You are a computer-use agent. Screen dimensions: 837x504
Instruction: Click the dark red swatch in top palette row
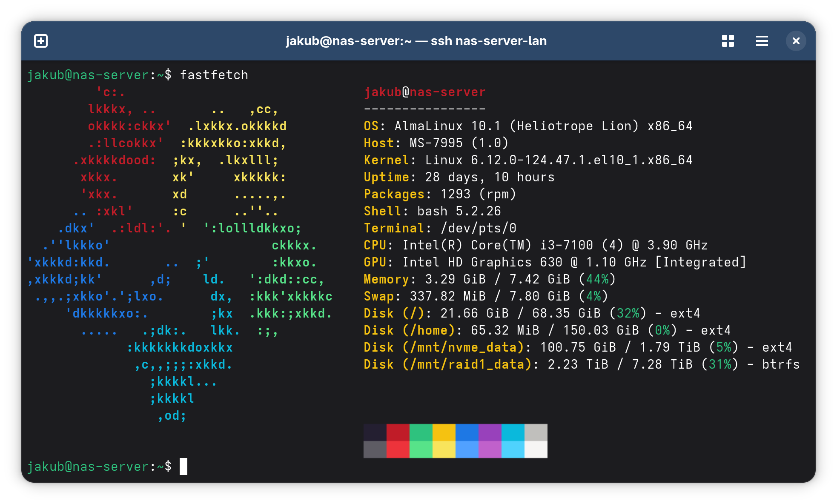pos(398,432)
